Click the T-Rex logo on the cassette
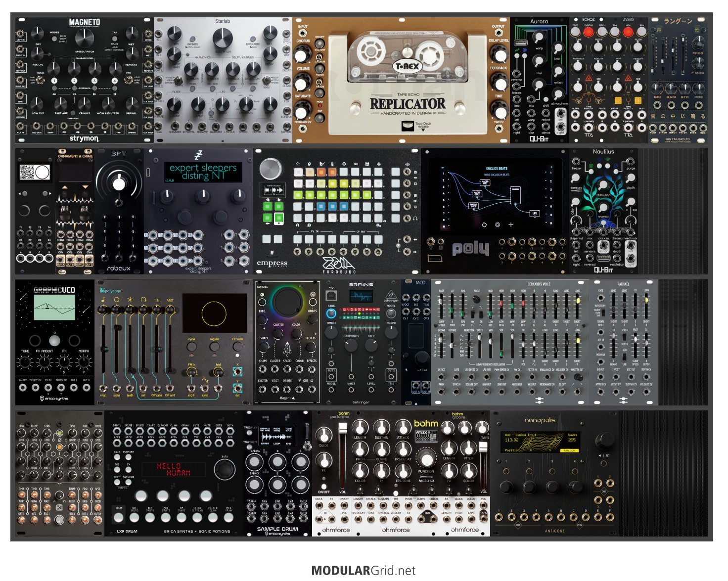The width and height of the screenshot is (728, 581). click(407, 66)
